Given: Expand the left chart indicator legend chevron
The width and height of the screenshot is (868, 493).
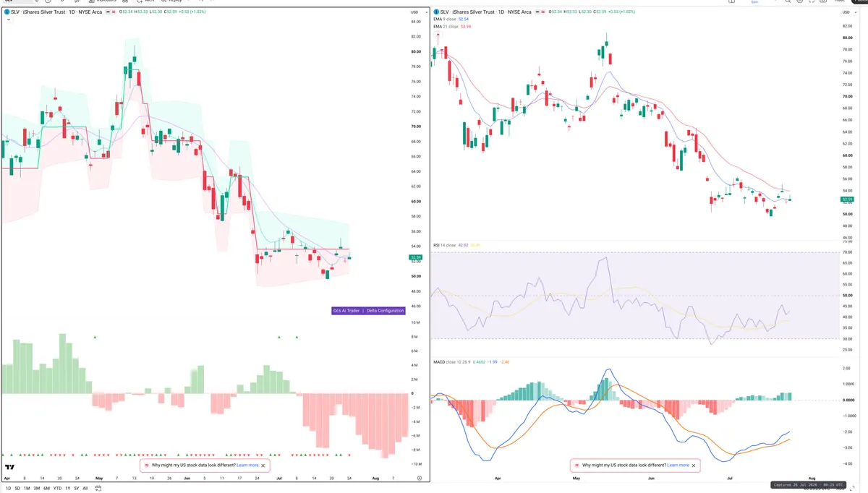Looking at the screenshot, I should pos(8,20).
